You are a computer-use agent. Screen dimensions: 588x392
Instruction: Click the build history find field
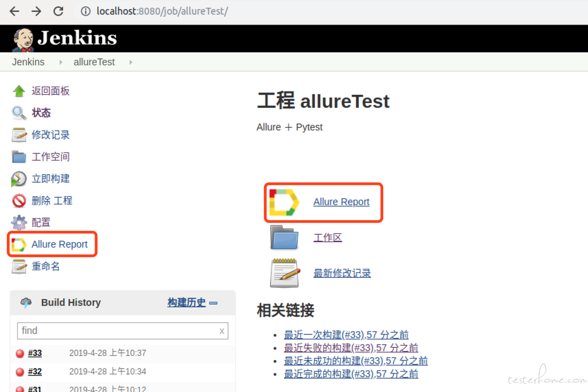123,331
